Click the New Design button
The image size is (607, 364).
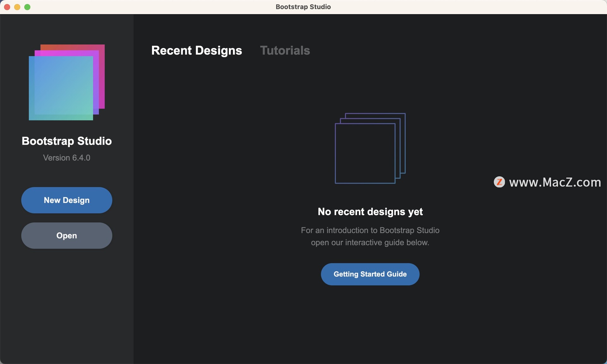tap(66, 200)
